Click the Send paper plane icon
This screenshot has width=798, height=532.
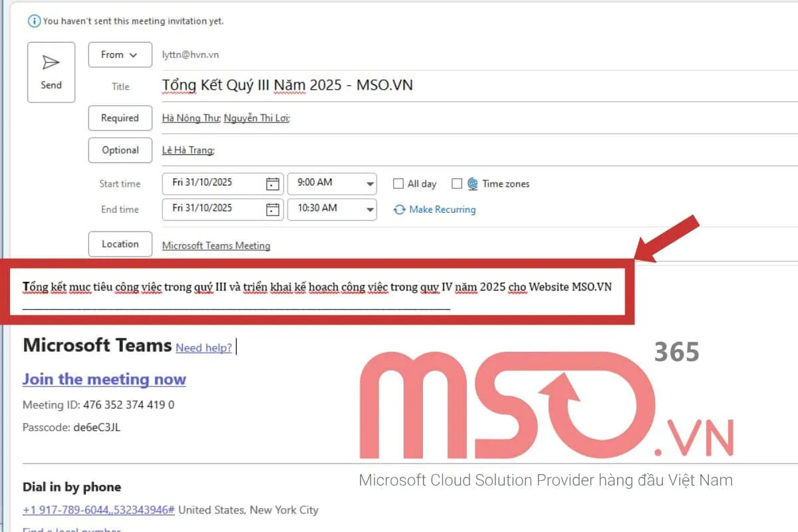coord(51,63)
